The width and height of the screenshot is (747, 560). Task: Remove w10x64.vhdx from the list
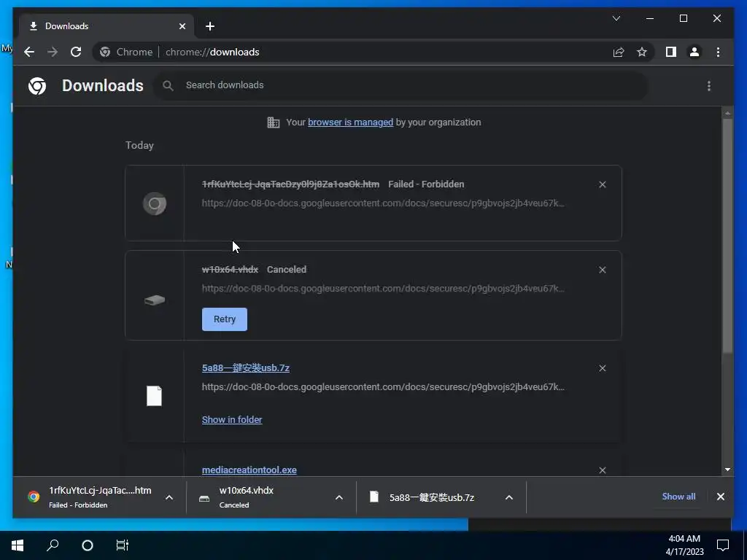[x=602, y=270]
